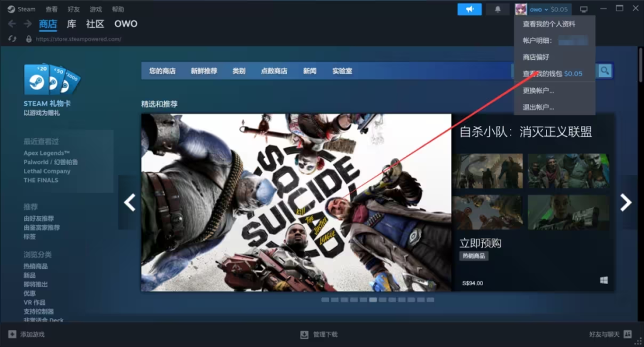Screen dimensions: 644x347
Task: Switch to Big Picture mode monitor icon
Action: pyautogui.click(x=584, y=9)
